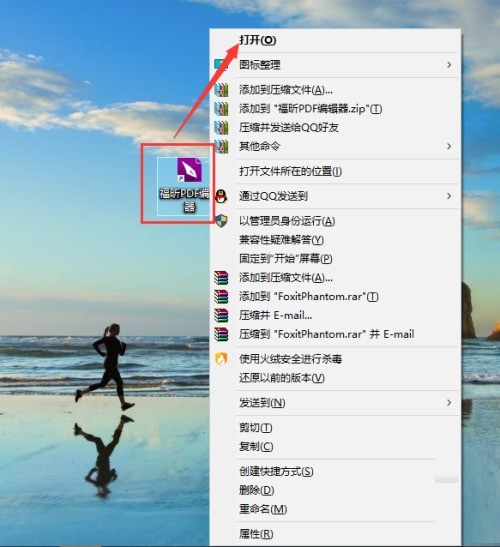
Task: Click the WinRAR books icon beside lower 添加到压缩文件(A)...
Action: [x=221, y=278]
